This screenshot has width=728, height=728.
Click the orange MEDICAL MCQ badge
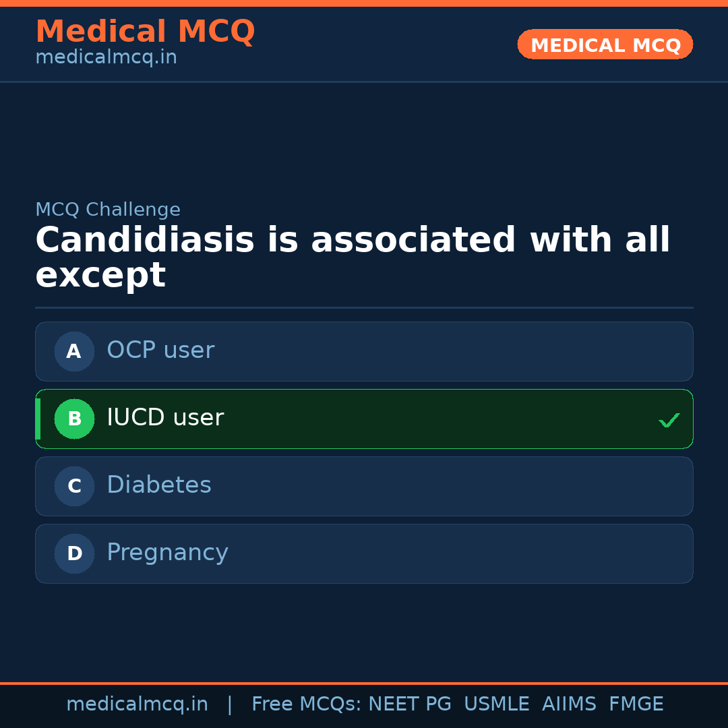point(605,44)
